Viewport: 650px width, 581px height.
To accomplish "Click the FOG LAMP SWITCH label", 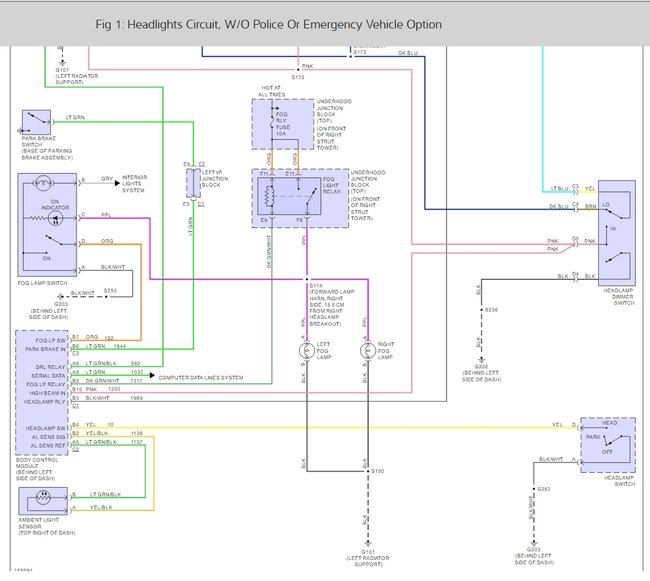I will (x=42, y=283).
